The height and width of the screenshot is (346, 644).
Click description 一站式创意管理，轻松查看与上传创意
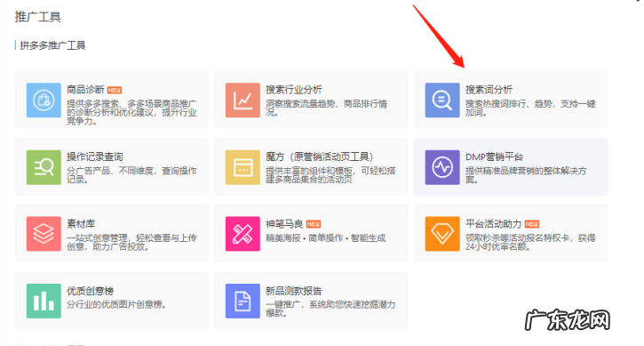(x=131, y=242)
